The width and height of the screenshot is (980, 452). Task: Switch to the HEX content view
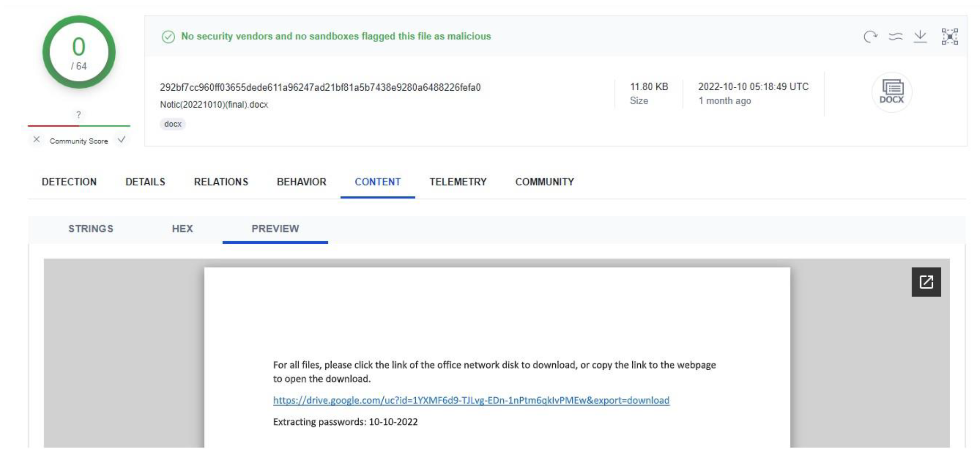click(x=182, y=229)
